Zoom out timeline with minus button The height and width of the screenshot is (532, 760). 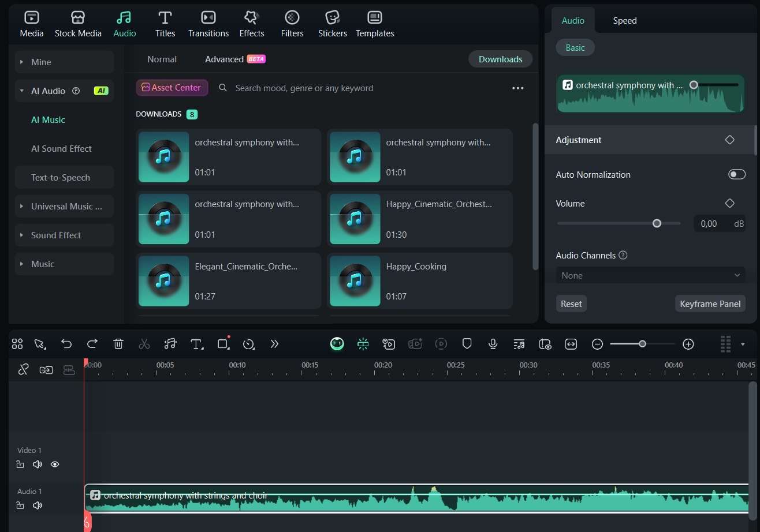[x=598, y=344]
